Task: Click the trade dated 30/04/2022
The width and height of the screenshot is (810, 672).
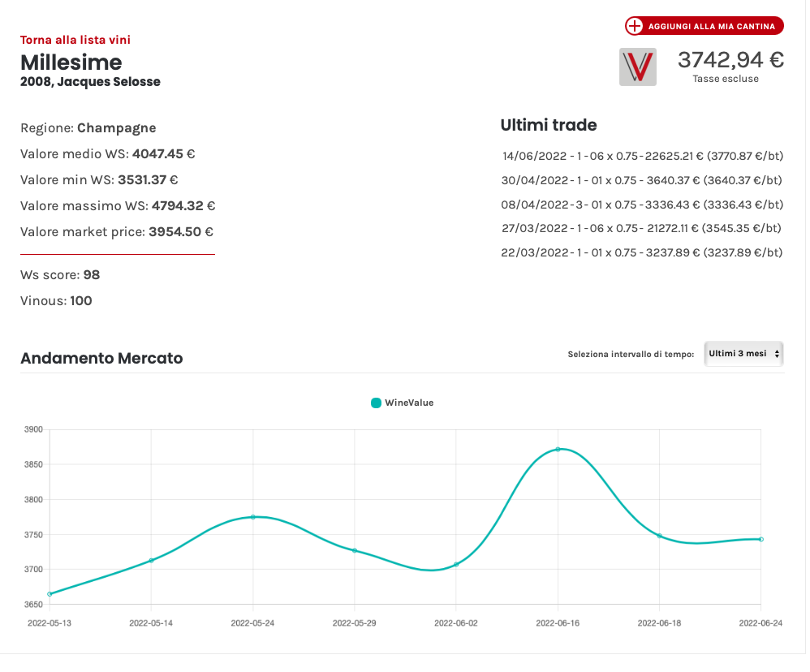Action: point(642,180)
